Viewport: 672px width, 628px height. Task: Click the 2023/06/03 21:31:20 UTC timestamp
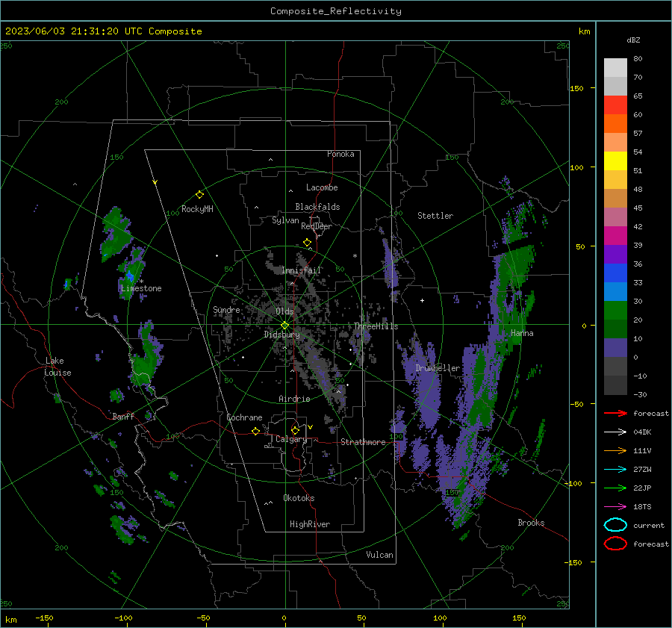[x=103, y=31]
